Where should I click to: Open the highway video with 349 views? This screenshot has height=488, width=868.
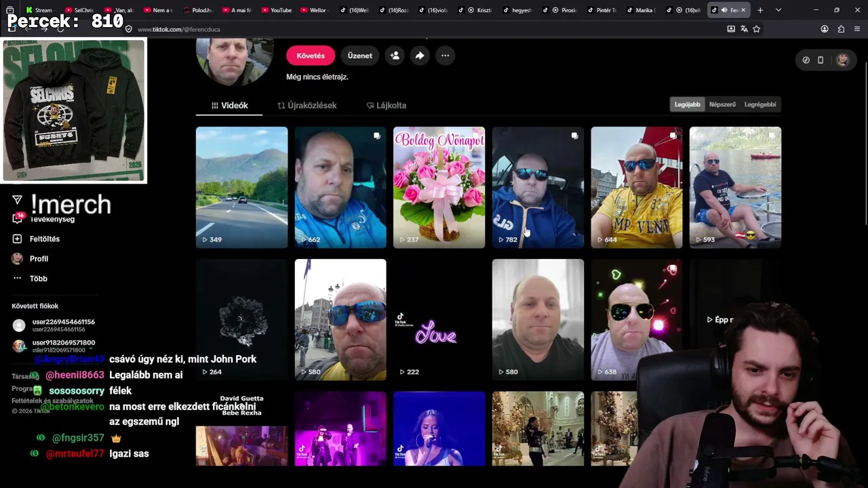[241, 187]
